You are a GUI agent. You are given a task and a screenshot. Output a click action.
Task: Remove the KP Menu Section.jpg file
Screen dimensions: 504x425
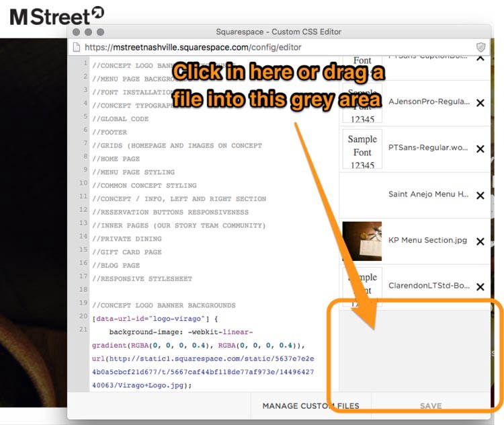tap(480, 241)
